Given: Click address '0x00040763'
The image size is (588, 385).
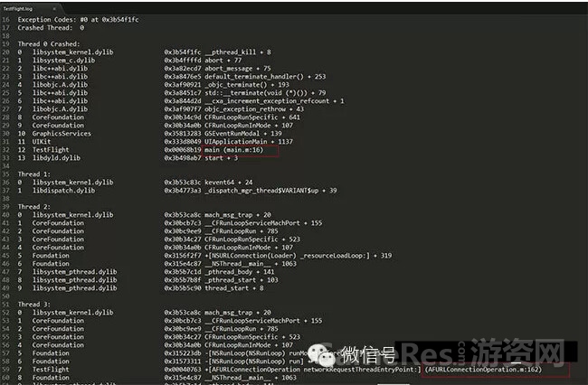Looking at the screenshot, I should click(183, 370).
